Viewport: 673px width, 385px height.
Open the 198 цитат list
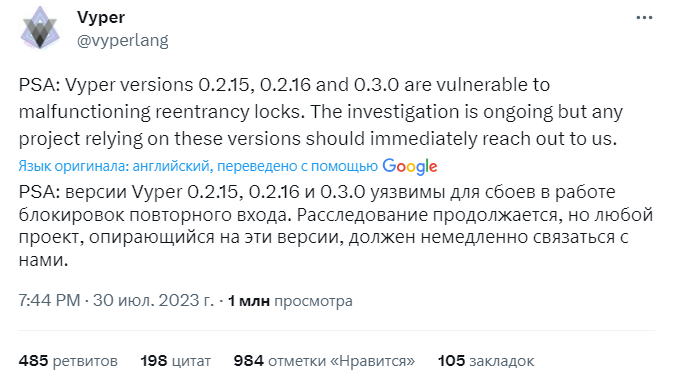[x=176, y=361]
